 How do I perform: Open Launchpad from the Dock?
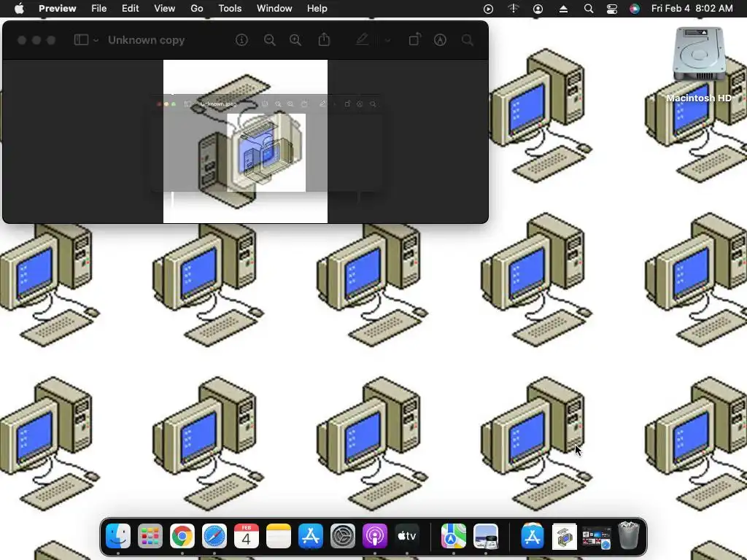coord(150,536)
